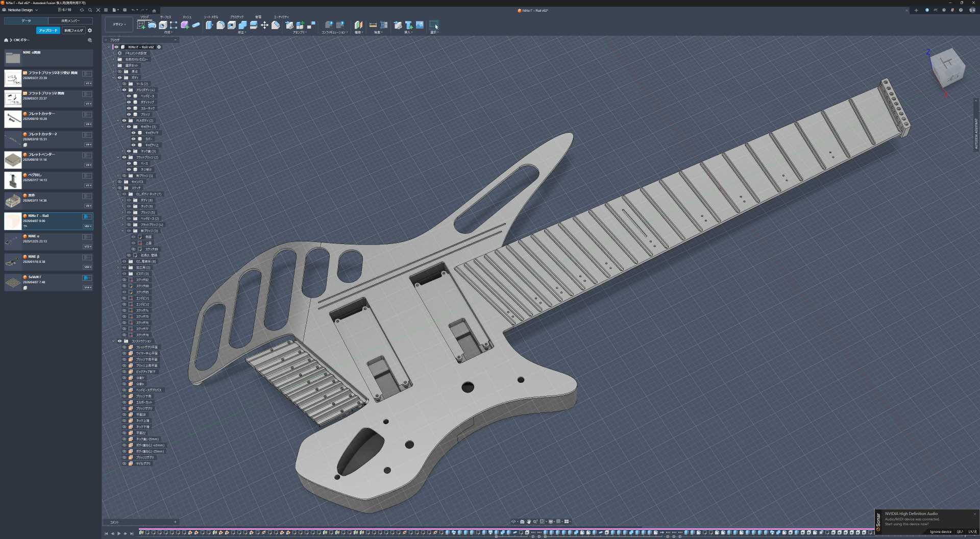Collapse the アルミボディ (4) folder
Viewport: 980px width, 539px height.
point(118,90)
